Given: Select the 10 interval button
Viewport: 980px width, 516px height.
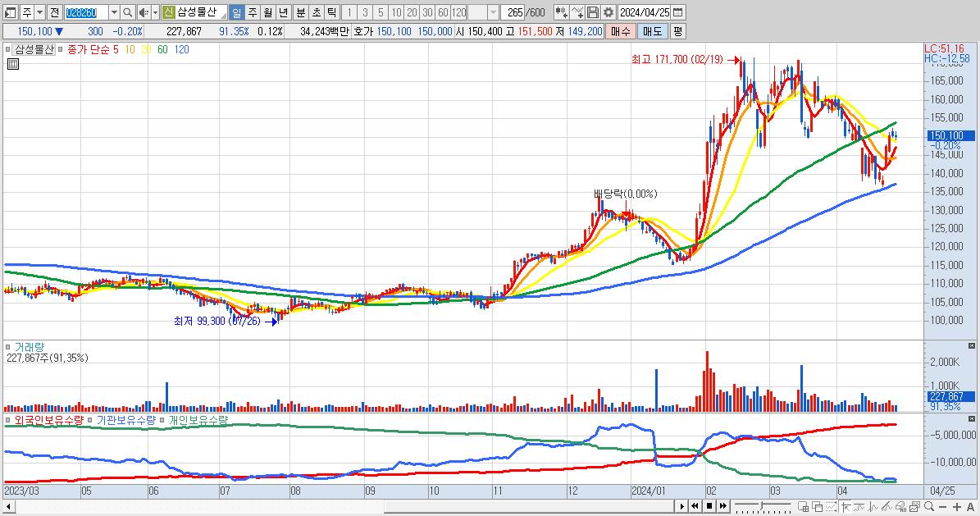Looking at the screenshot, I should (x=396, y=12).
